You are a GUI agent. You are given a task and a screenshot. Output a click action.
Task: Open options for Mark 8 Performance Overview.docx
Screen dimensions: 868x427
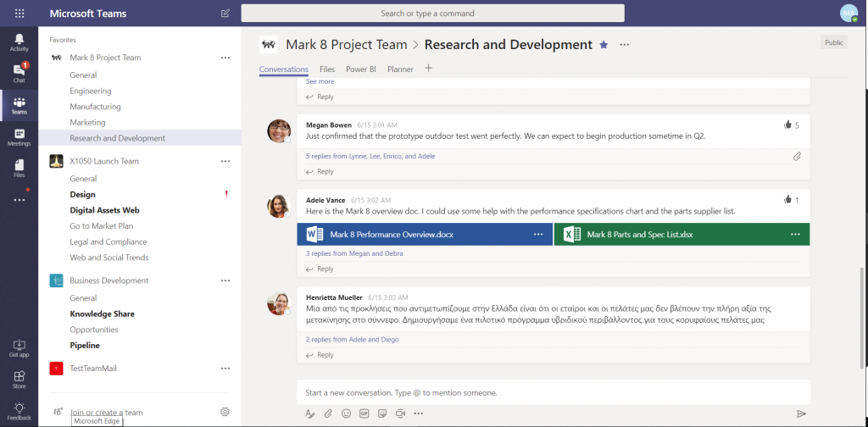[538, 235]
